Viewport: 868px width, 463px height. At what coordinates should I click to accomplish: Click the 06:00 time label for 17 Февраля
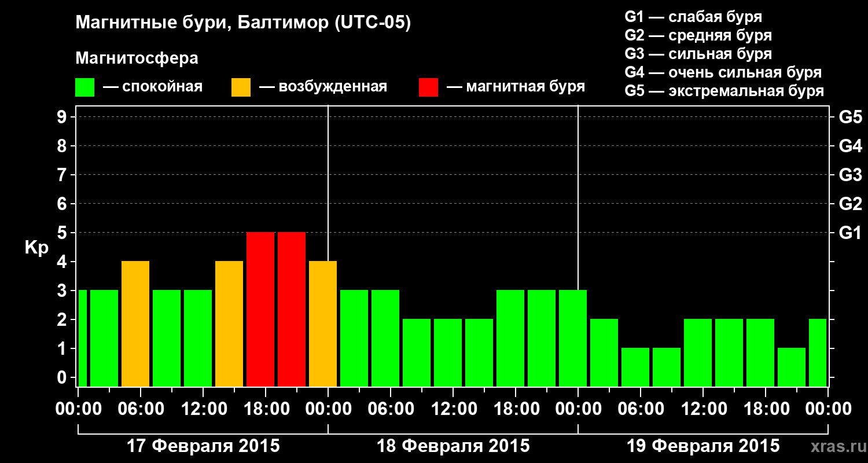pyautogui.click(x=141, y=409)
